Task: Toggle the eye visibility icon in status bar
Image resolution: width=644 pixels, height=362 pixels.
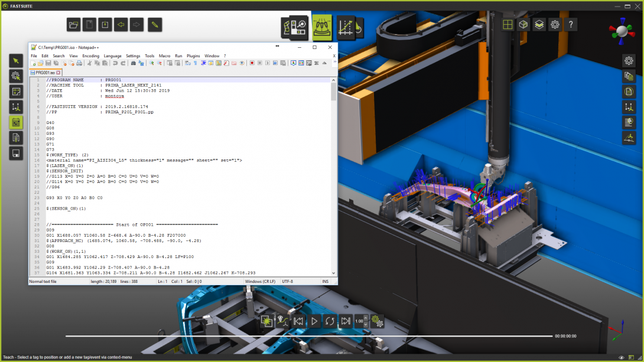Action: [x=622, y=358]
